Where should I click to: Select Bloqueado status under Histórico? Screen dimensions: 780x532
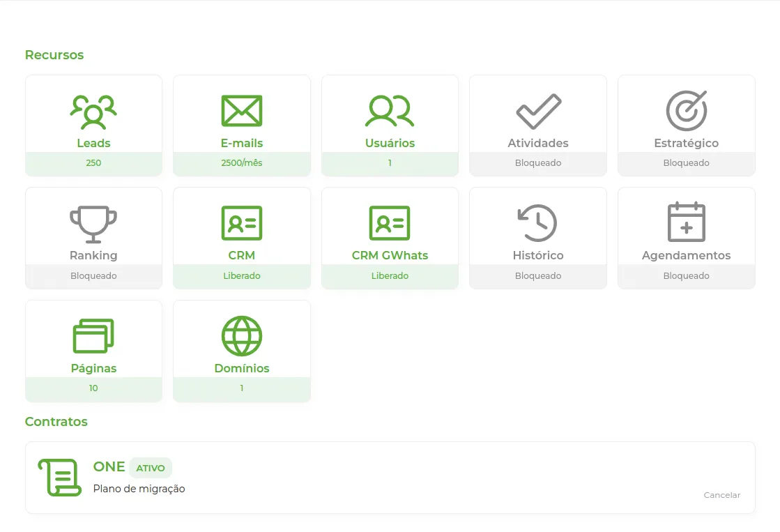tap(538, 275)
